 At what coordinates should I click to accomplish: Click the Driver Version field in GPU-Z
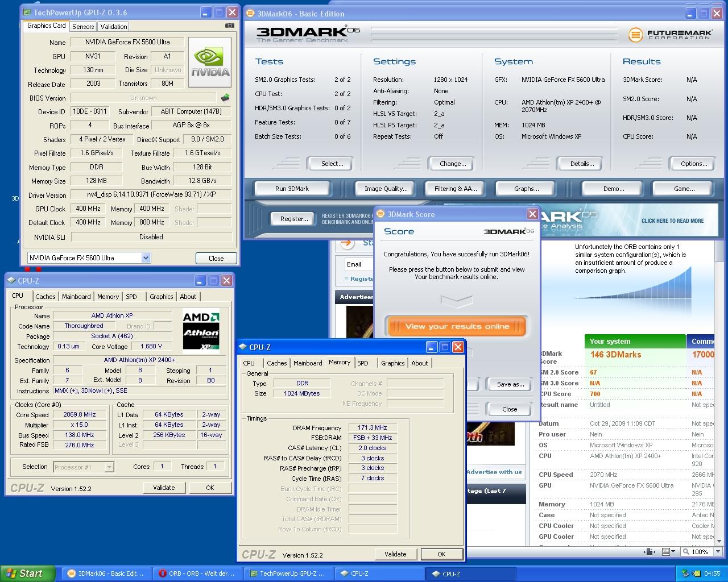coord(151,194)
